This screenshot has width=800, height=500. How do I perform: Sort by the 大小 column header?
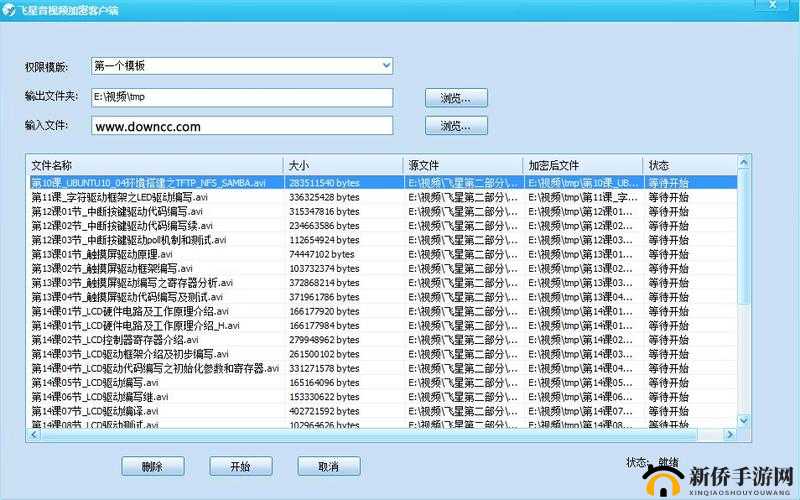[343, 165]
